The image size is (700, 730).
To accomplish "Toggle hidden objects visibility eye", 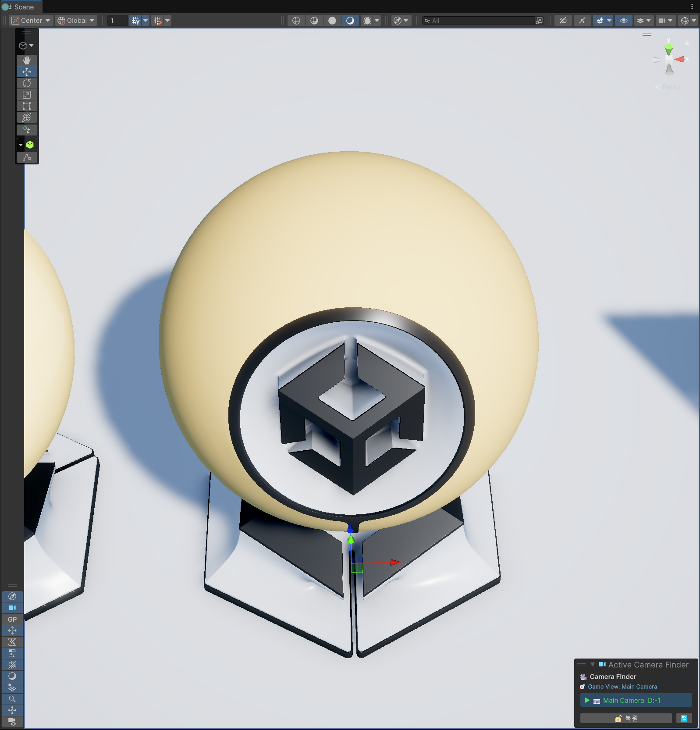I will coord(624,21).
